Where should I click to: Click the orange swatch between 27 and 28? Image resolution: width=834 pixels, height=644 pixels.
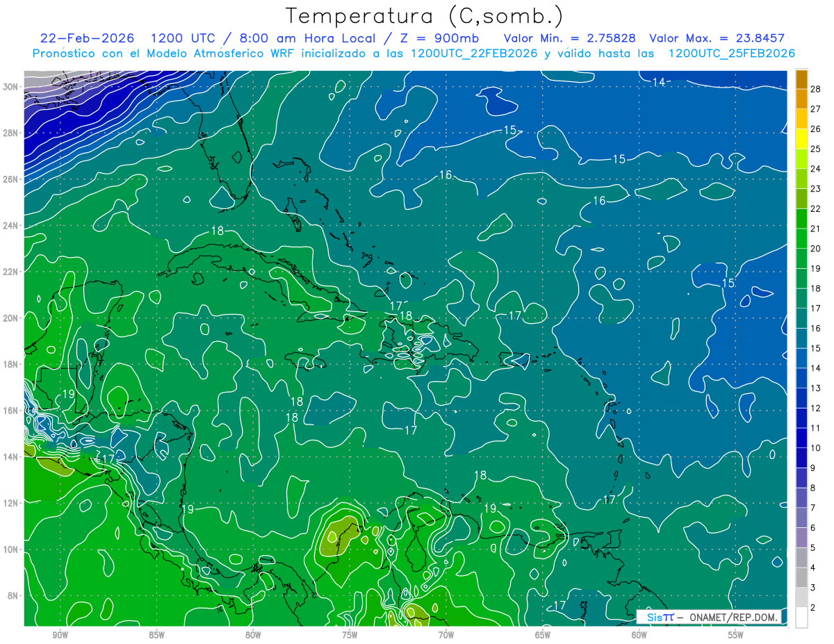[801, 99]
